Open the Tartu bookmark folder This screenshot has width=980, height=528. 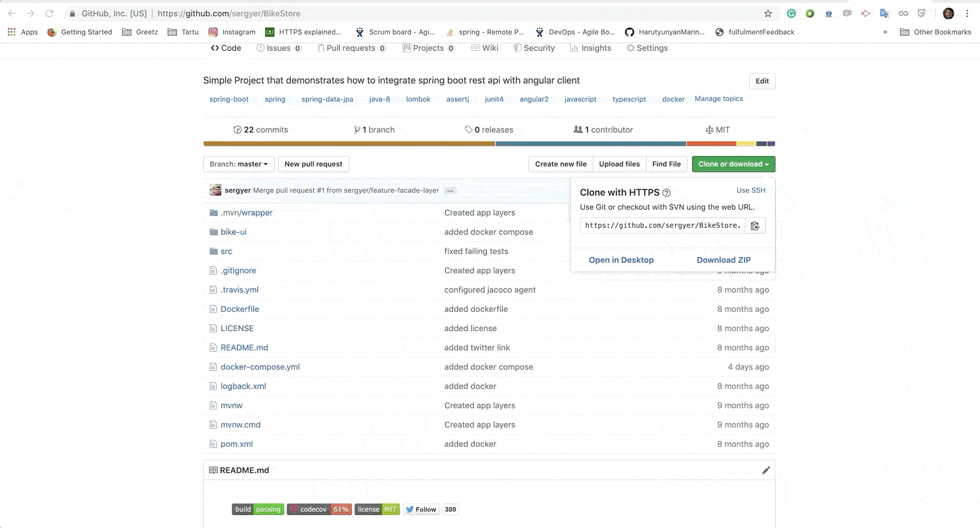point(183,32)
